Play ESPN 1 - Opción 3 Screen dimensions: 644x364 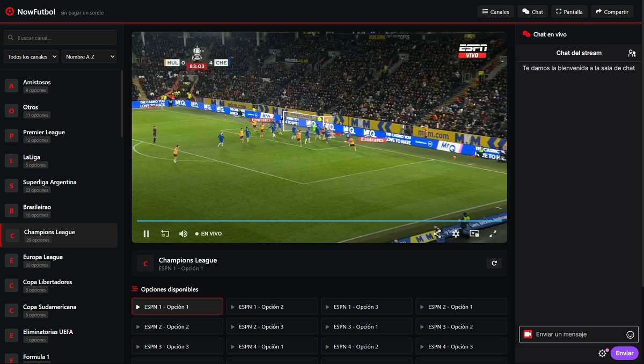click(x=367, y=307)
